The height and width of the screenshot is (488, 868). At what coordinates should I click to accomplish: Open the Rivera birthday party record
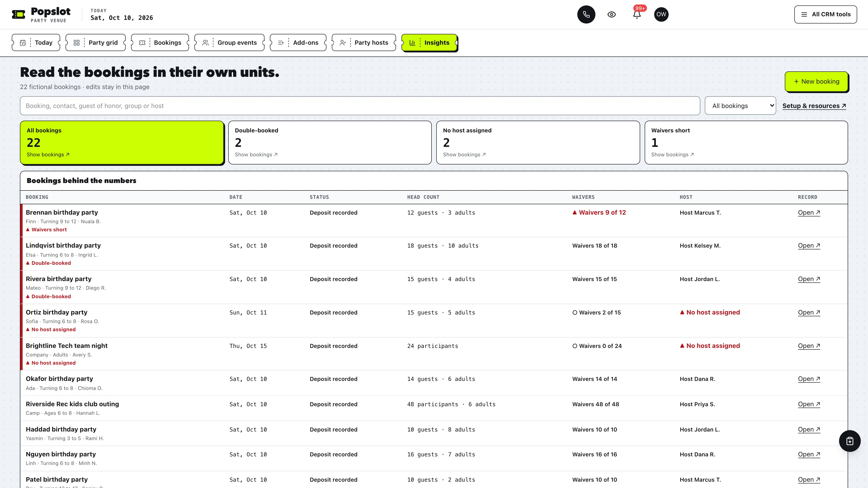809,279
